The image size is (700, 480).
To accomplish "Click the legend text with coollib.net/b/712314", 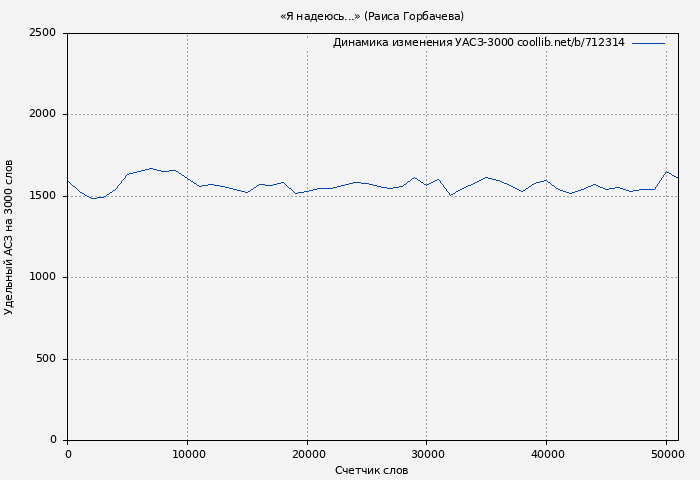I will [478, 43].
